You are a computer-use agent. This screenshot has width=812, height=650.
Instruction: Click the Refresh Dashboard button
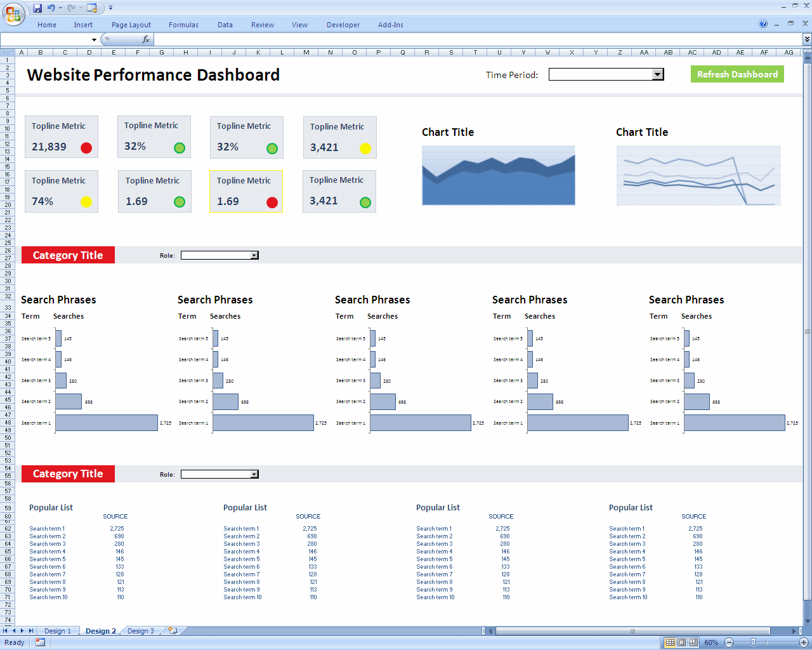point(737,74)
